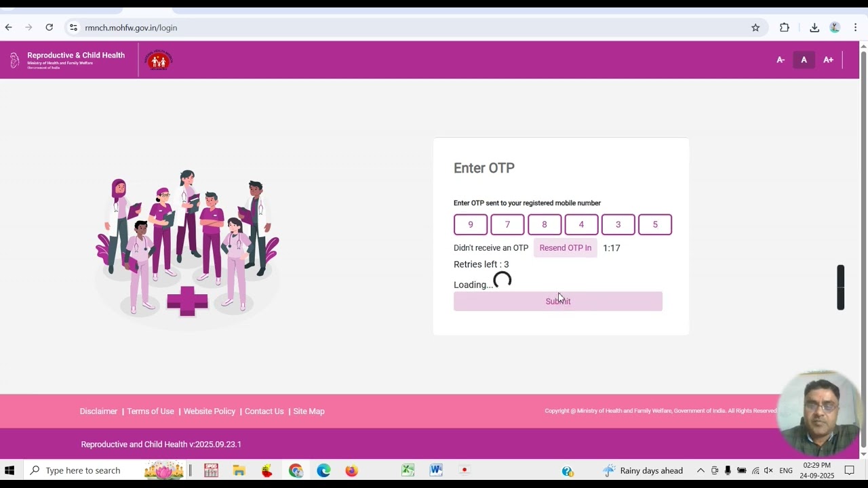Open the Rainy days ahead weather widget
The height and width of the screenshot is (488, 868).
click(643, 470)
